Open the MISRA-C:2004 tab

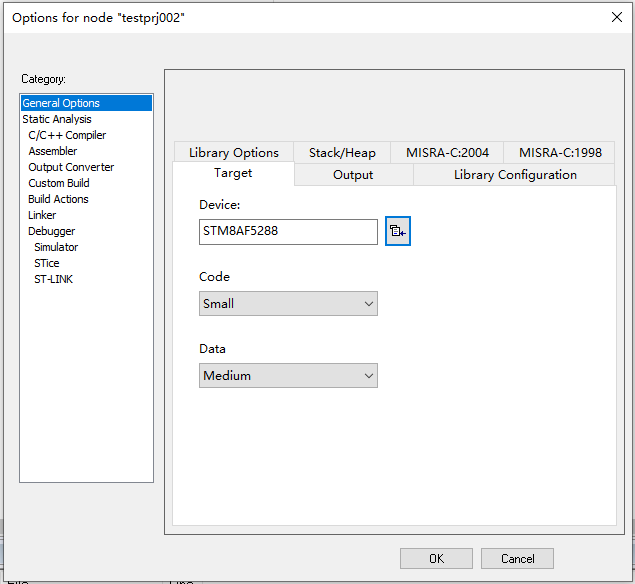(447, 153)
